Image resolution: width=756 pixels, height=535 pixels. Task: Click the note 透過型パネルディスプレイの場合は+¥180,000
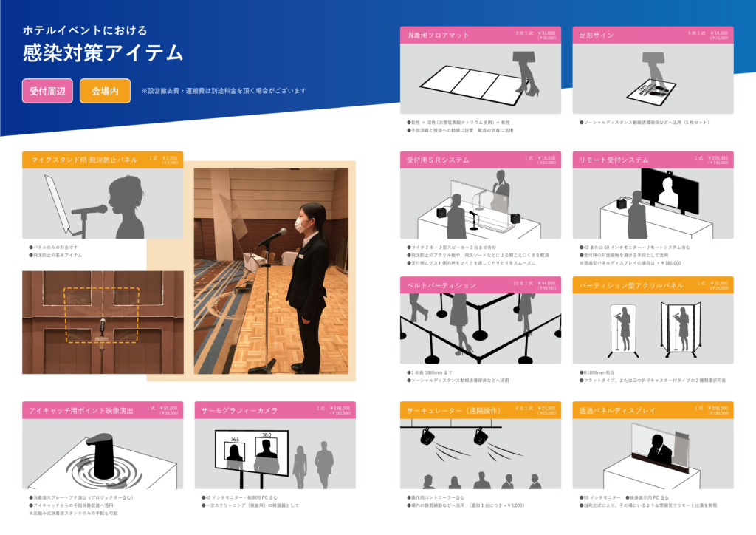(630, 263)
